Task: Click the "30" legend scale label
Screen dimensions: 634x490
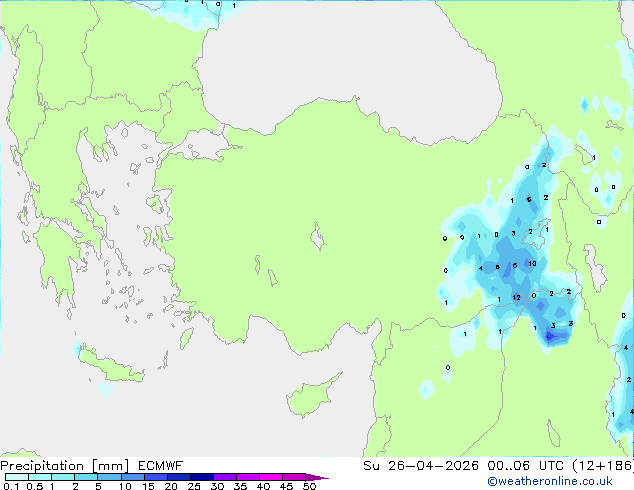Action: [217, 486]
